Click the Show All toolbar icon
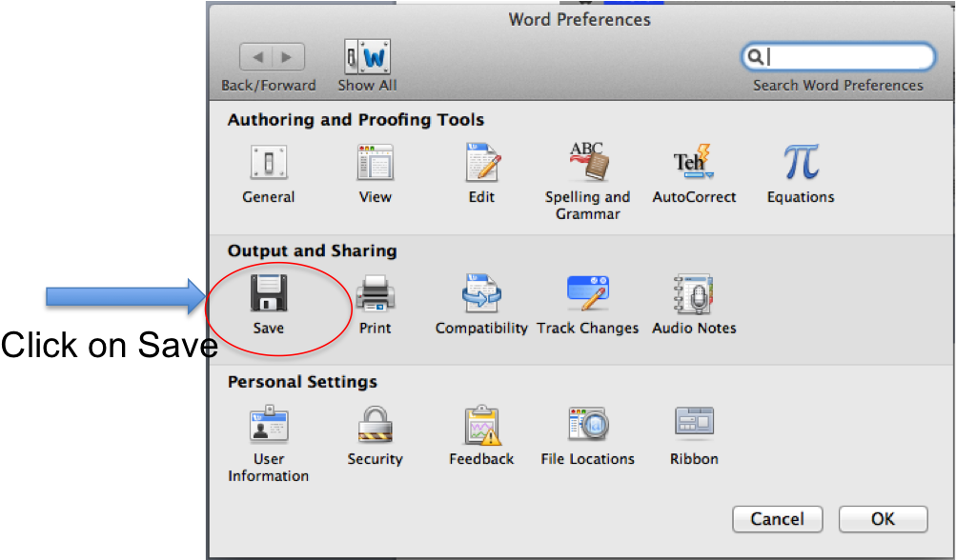This screenshot has width=956, height=560. pos(367,57)
